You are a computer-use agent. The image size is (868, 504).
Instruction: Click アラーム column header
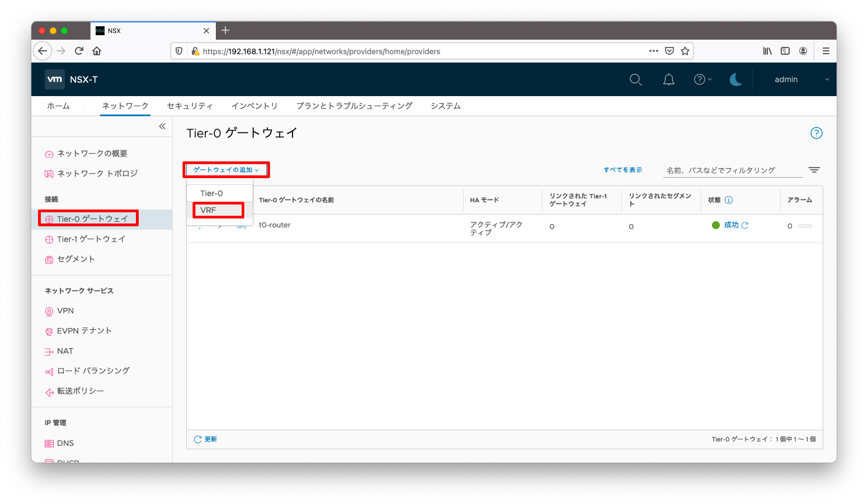800,200
